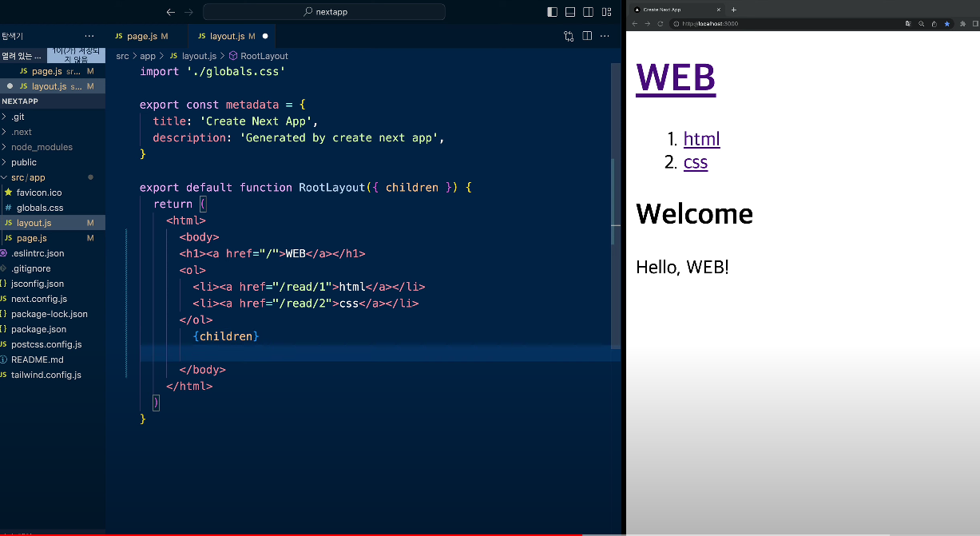The image size is (980, 536).
Task: Open the Explorer panel's more actions ellipsis
Action: point(89,36)
